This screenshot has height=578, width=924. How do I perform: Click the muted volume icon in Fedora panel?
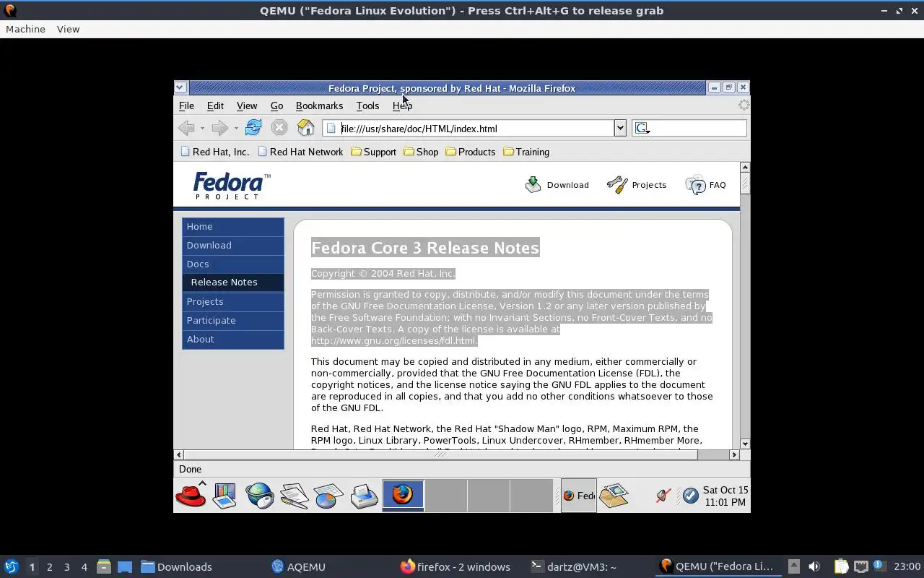click(663, 496)
